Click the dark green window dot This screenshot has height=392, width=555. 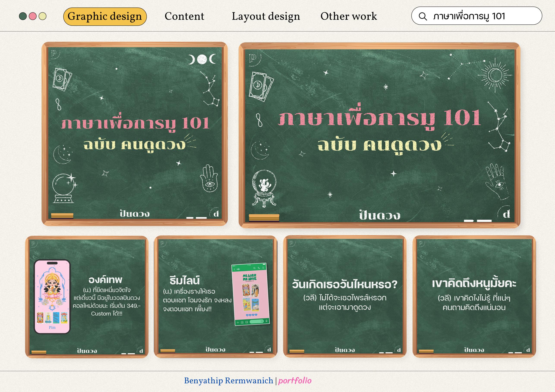click(x=23, y=16)
